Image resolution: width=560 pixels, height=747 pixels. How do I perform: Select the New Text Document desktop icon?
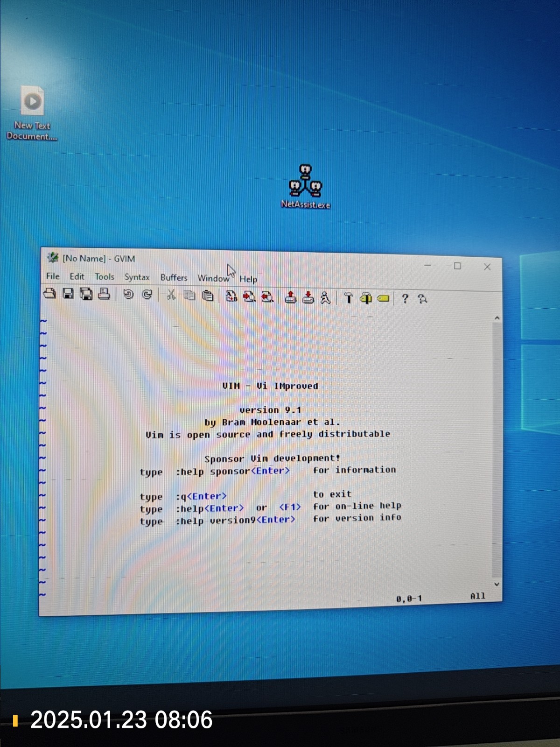point(32,113)
